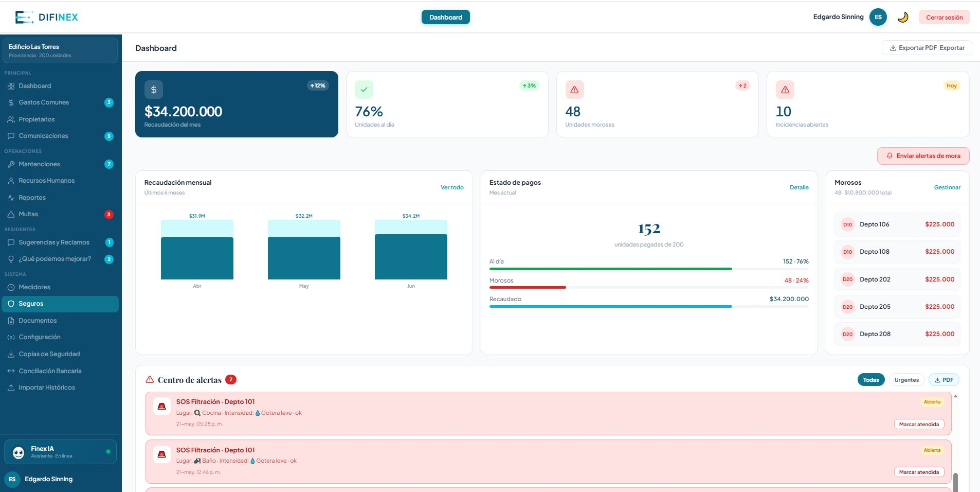
Task: Open Dashboard in the sidebar
Action: tap(61, 86)
